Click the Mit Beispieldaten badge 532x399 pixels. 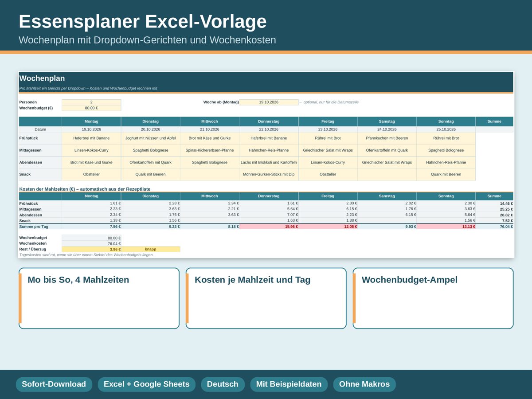[x=289, y=384]
